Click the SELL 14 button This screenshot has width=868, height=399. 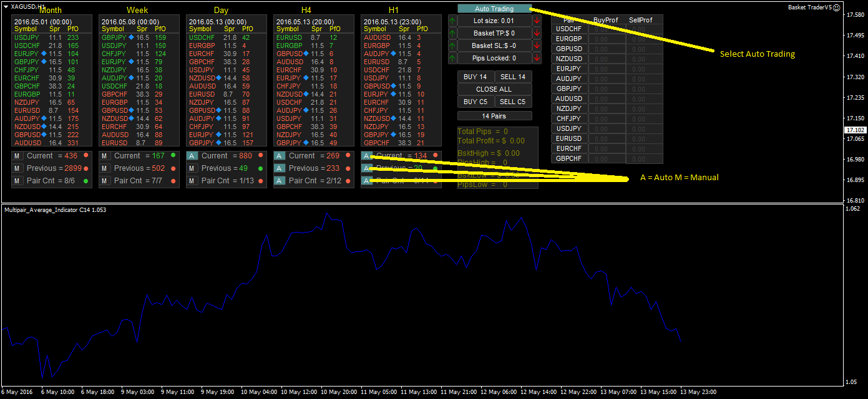point(513,77)
